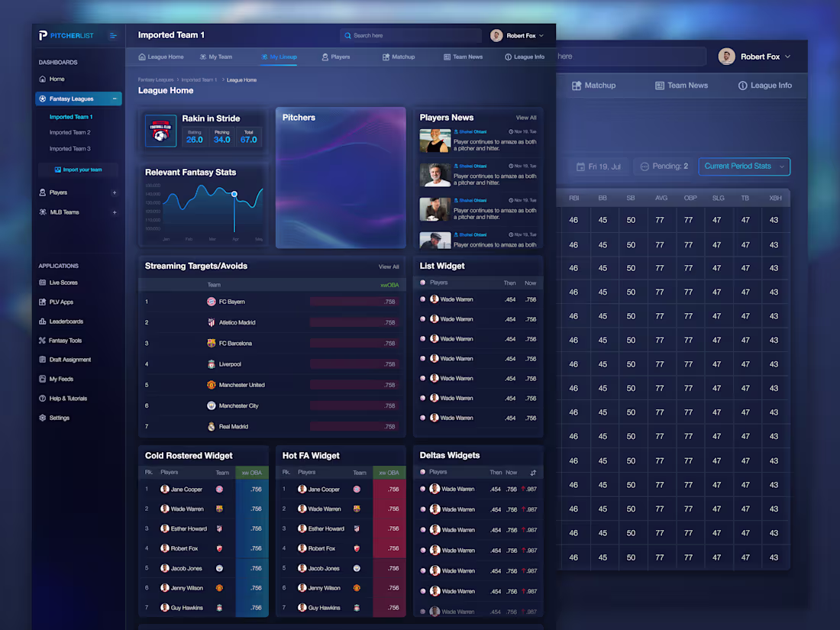Select Imported Team 1 in sidebar

tap(71, 117)
